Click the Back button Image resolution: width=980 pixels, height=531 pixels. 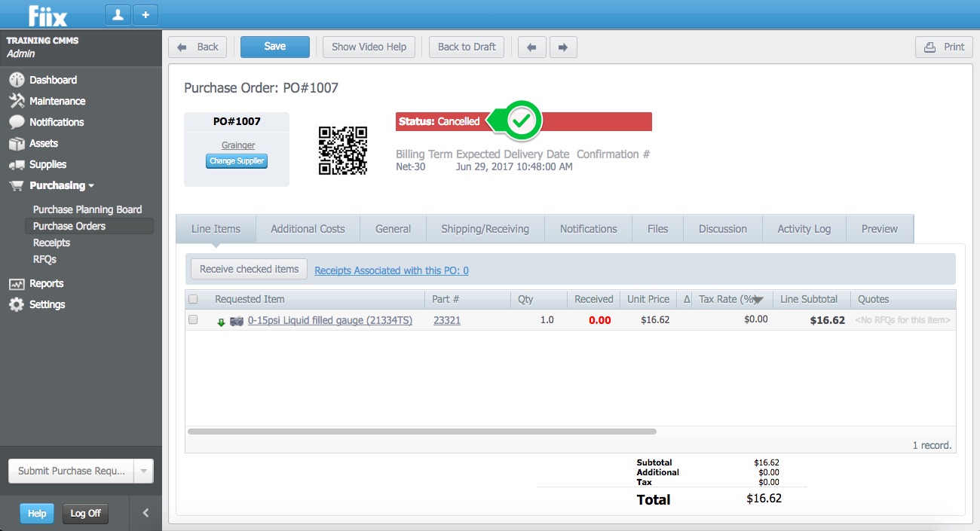[198, 47]
